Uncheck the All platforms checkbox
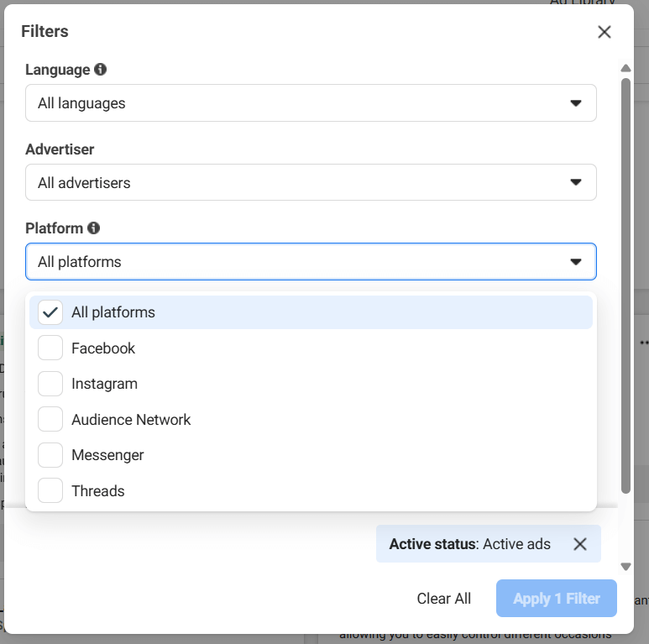The height and width of the screenshot is (644, 649). tap(50, 312)
